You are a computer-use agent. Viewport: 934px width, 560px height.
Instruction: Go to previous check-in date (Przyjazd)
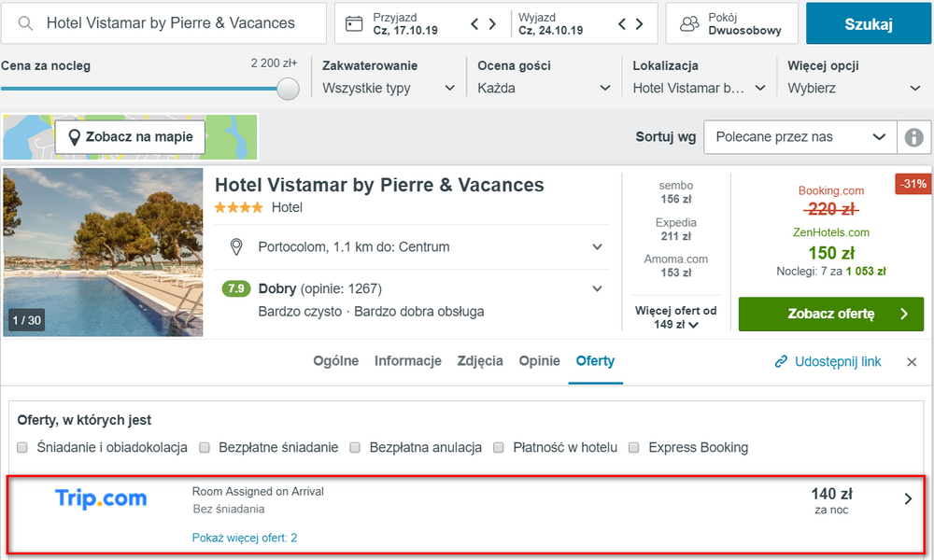click(475, 24)
